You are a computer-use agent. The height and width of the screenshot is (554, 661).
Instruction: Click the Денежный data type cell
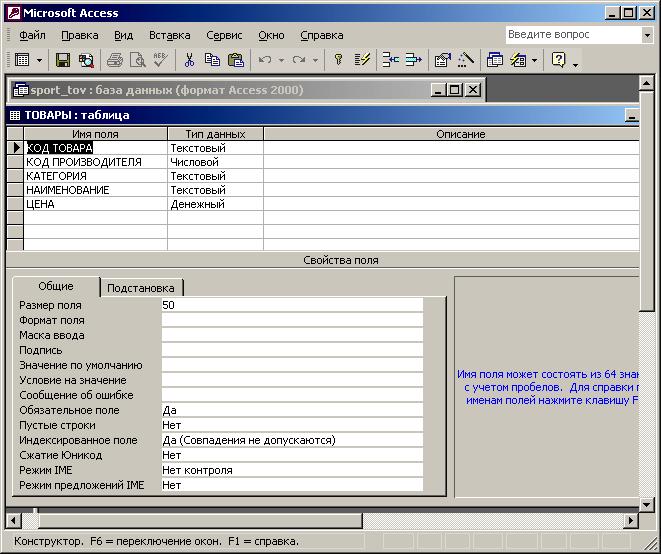215,204
